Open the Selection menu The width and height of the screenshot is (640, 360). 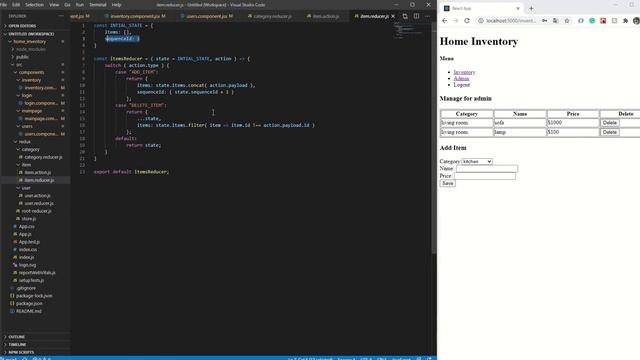coord(34,4)
